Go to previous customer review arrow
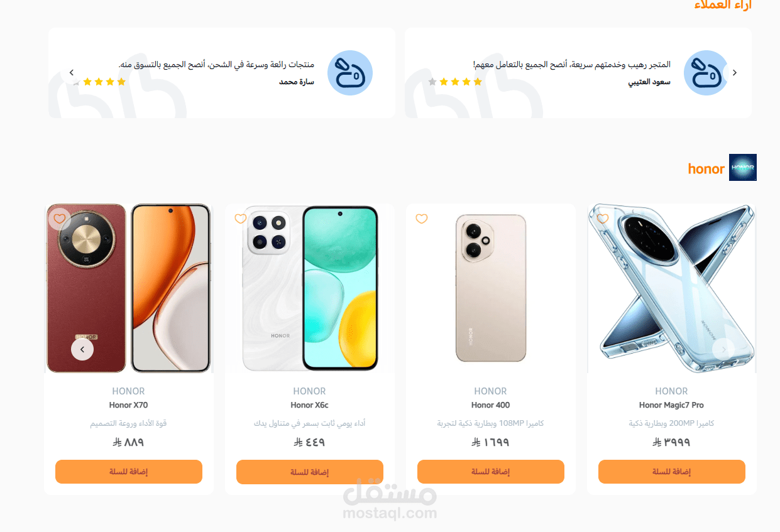This screenshot has width=780, height=532. coord(72,73)
